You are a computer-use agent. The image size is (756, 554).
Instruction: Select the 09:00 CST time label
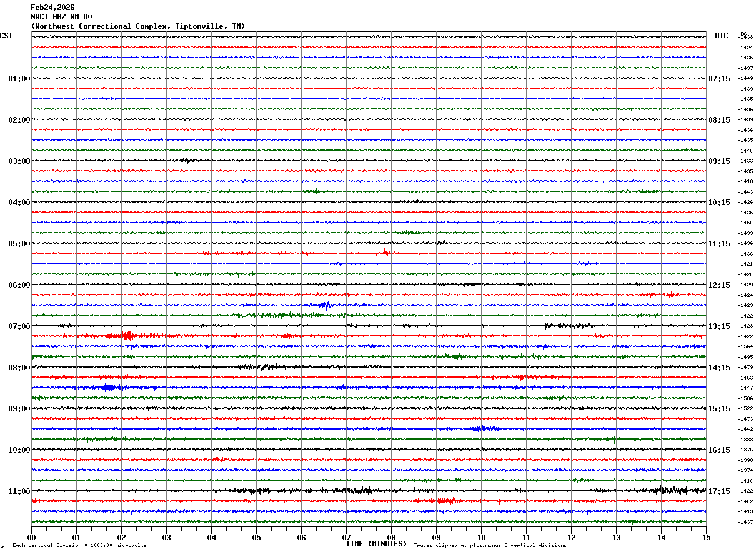tap(19, 409)
